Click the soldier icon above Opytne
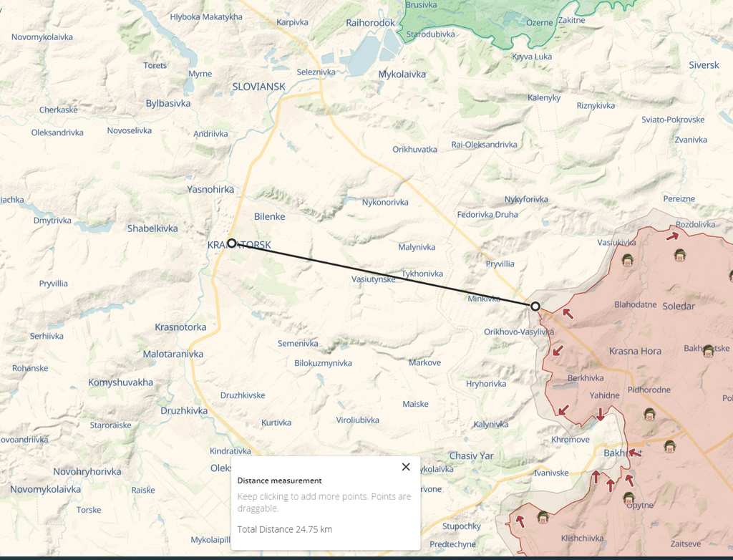Screen dimensions: 733x560 [x=629, y=498]
